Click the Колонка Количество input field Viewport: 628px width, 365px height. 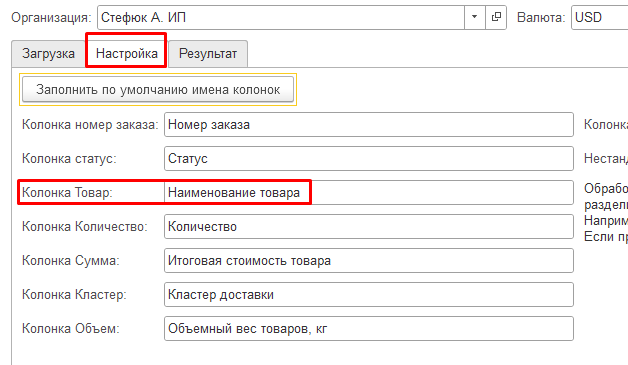[x=368, y=227]
